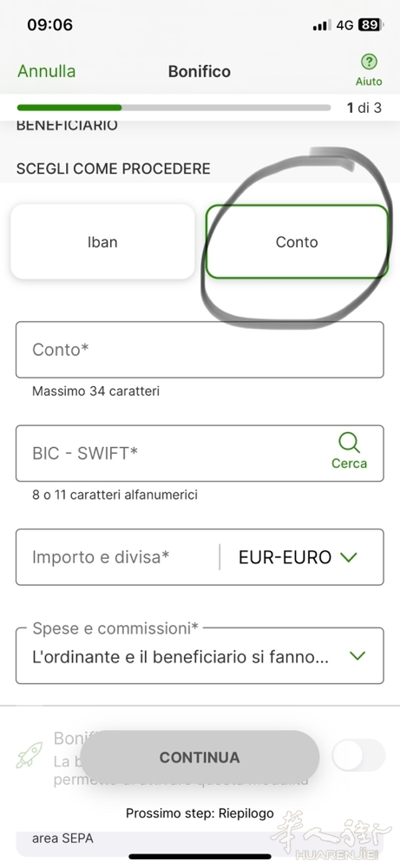This screenshot has height=868, width=400.
Task: Tap the cellular signal bars icon
Action: tap(321, 25)
